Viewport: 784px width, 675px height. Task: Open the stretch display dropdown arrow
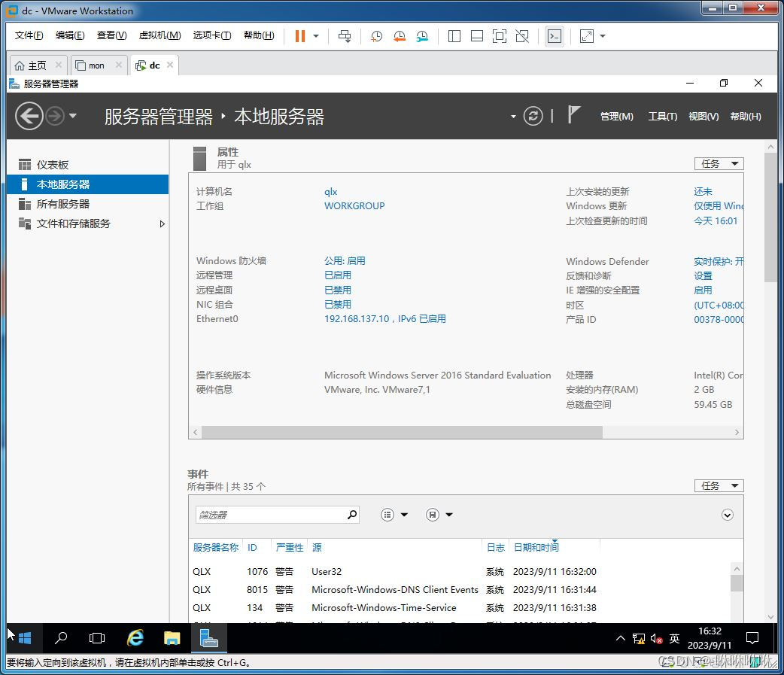tap(603, 36)
